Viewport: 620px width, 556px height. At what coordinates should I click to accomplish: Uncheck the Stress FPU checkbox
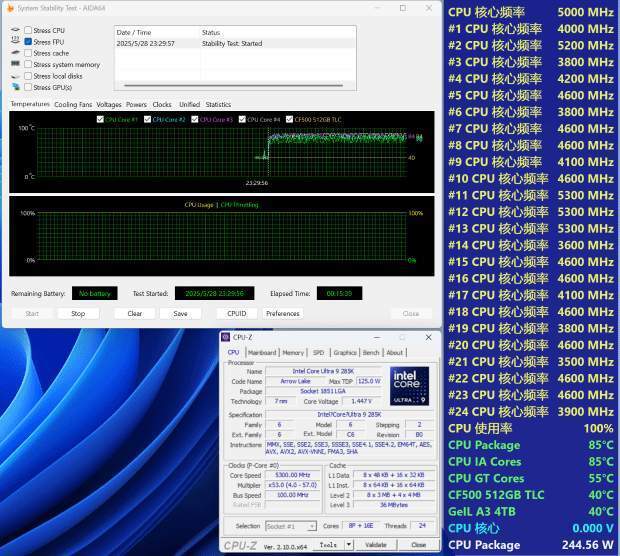(x=28, y=42)
